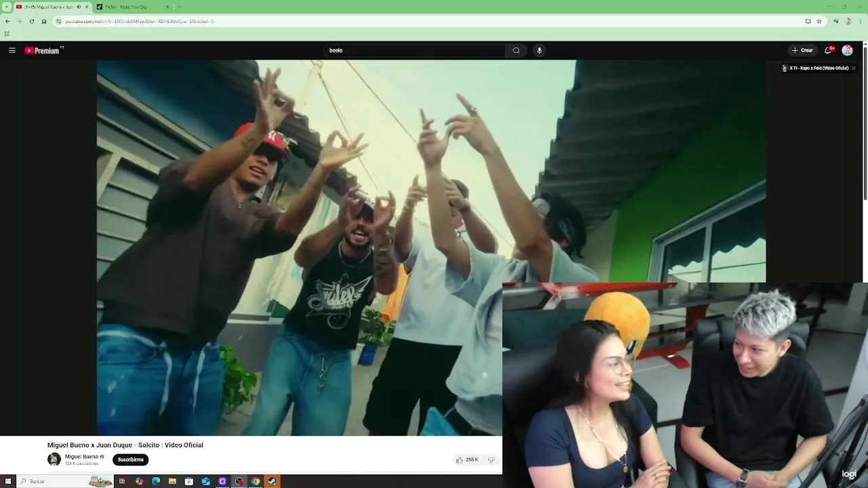The height and width of the screenshot is (488, 868).
Task: Reload the page with refresh icon
Action: click(x=31, y=21)
